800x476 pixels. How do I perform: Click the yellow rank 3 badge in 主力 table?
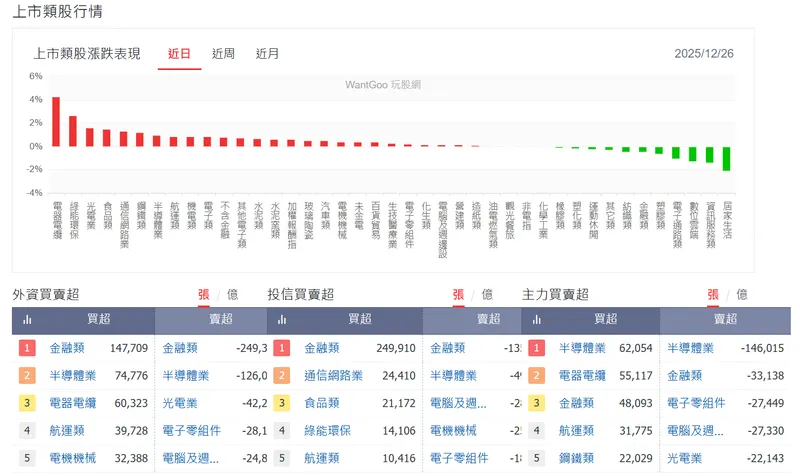coord(538,404)
